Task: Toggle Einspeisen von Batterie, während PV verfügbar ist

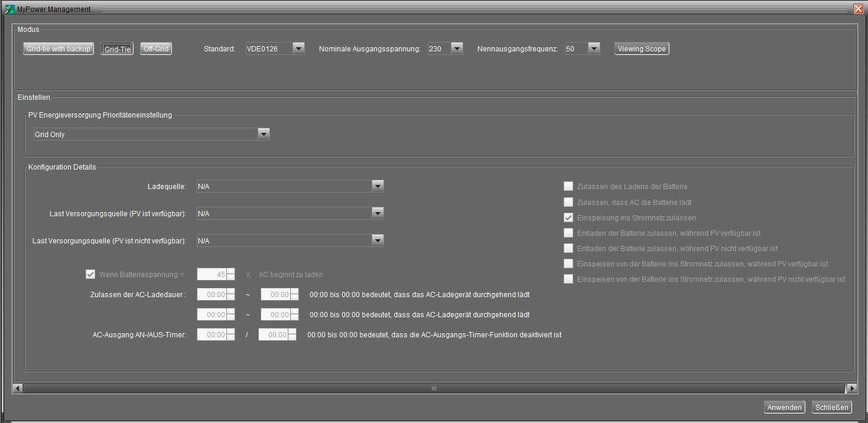Action: point(568,263)
